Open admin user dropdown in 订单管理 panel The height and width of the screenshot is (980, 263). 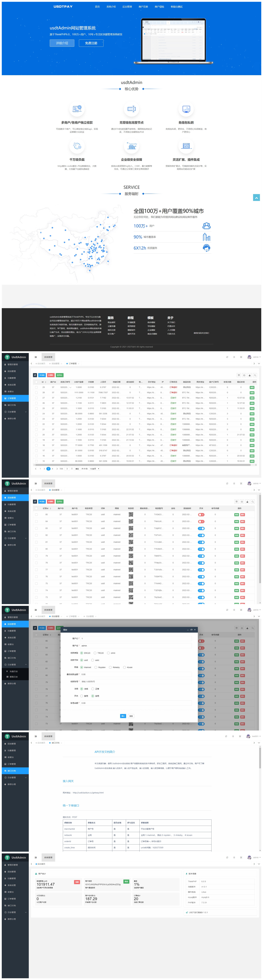click(x=257, y=357)
